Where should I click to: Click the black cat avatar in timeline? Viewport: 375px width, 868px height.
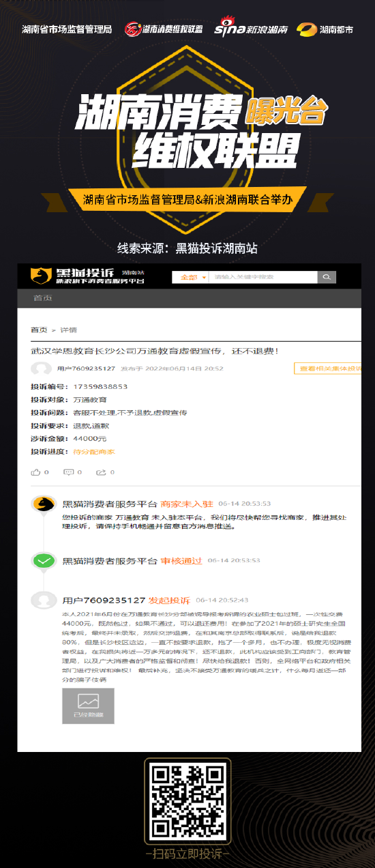click(x=44, y=504)
